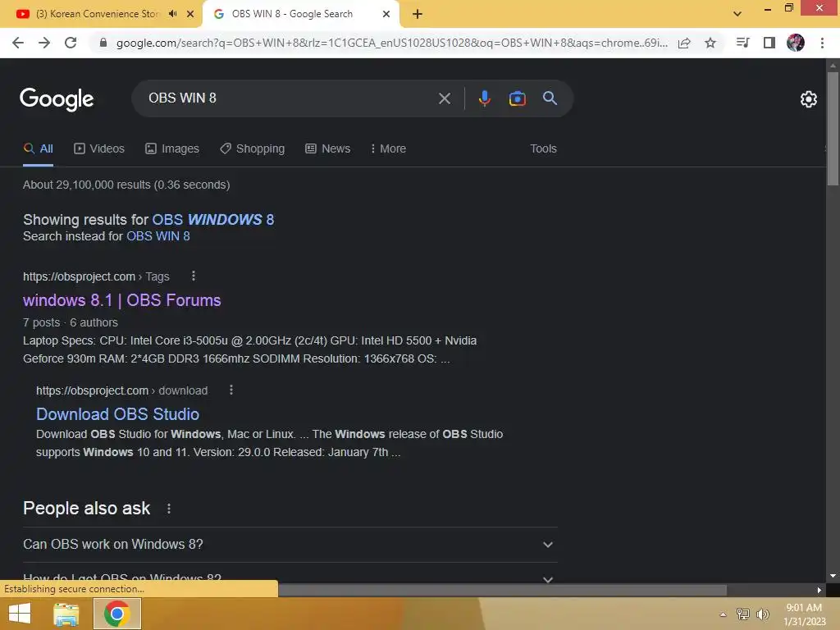Click the scrollbar down arrow
The image size is (840, 630).
[x=833, y=576]
